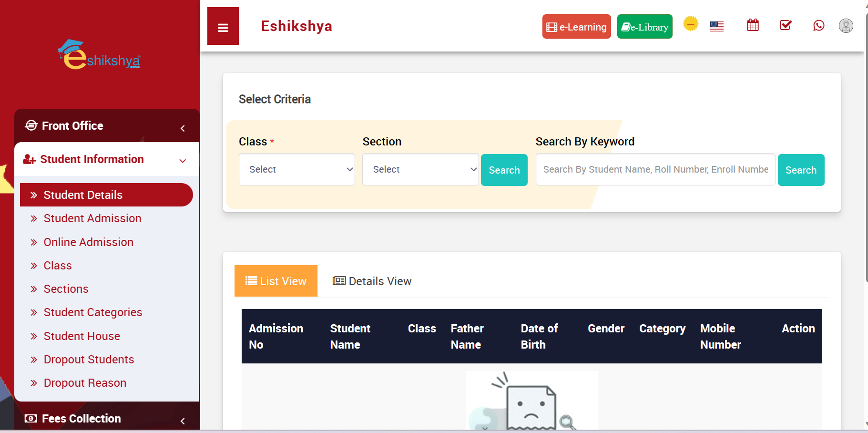Expand the Front Office menu
Image resolution: width=868 pixels, height=433 pixels.
(x=106, y=126)
